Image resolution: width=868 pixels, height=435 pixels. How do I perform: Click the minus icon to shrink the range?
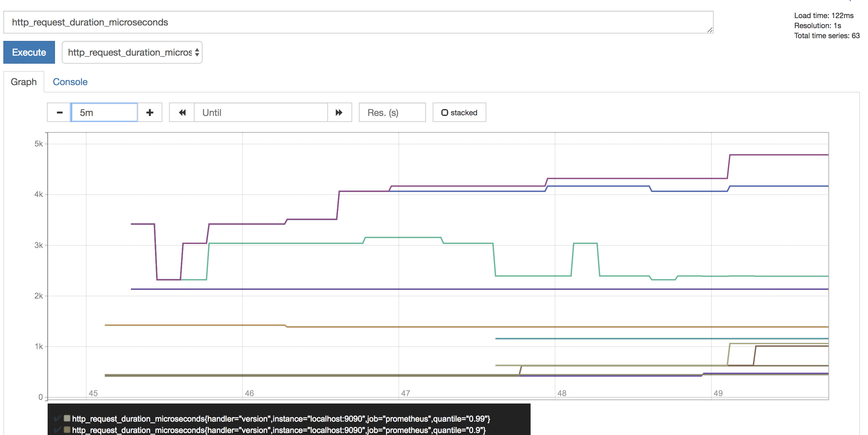[59, 113]
